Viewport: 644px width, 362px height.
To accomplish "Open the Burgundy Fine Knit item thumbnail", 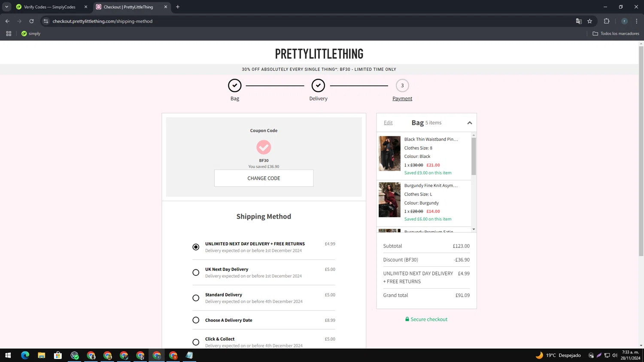I will pos(389,200).
